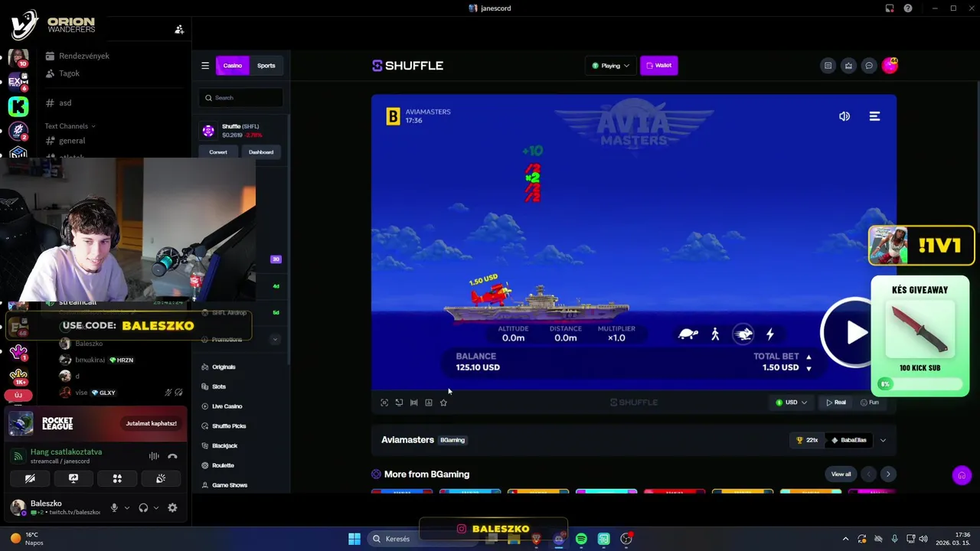Open the SHFL Dashboard button

(261, 152)
